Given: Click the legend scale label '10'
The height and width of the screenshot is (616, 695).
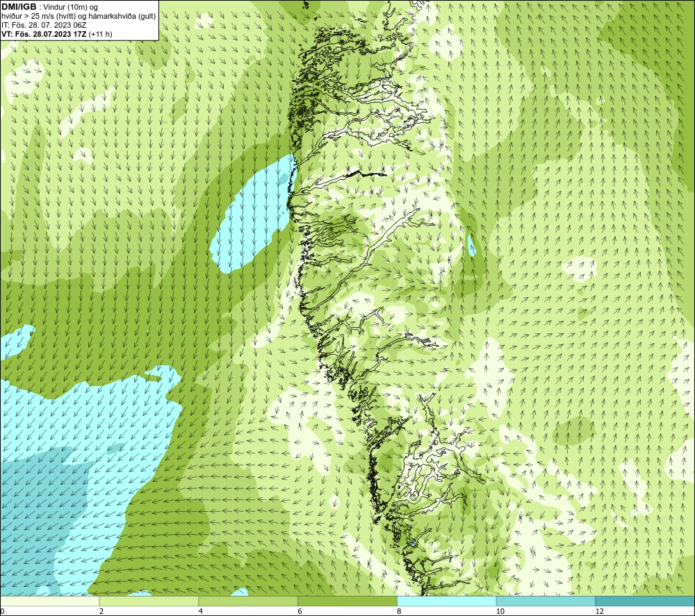Looking at the screenshot, I should (x=500, y=611).
